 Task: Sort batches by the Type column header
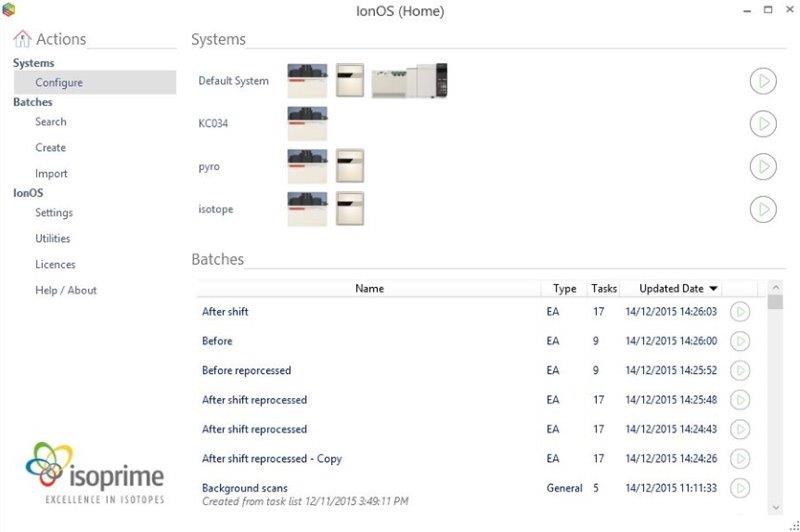[564, 289]
